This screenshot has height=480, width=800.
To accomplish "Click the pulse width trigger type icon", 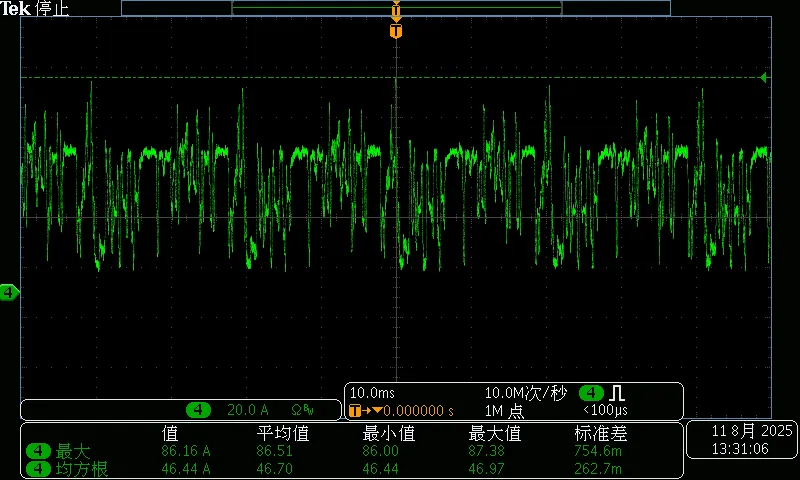I will 617,393.
